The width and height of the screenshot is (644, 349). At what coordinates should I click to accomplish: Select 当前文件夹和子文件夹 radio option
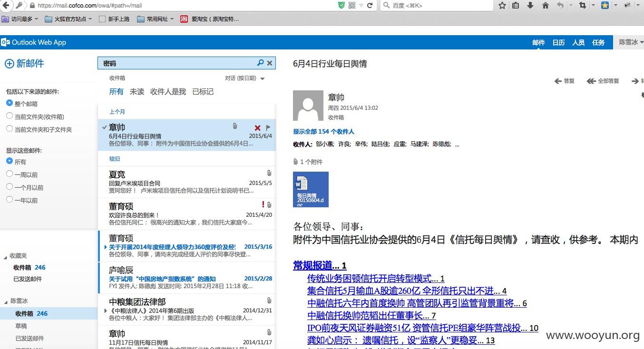[x=10, y=129]
